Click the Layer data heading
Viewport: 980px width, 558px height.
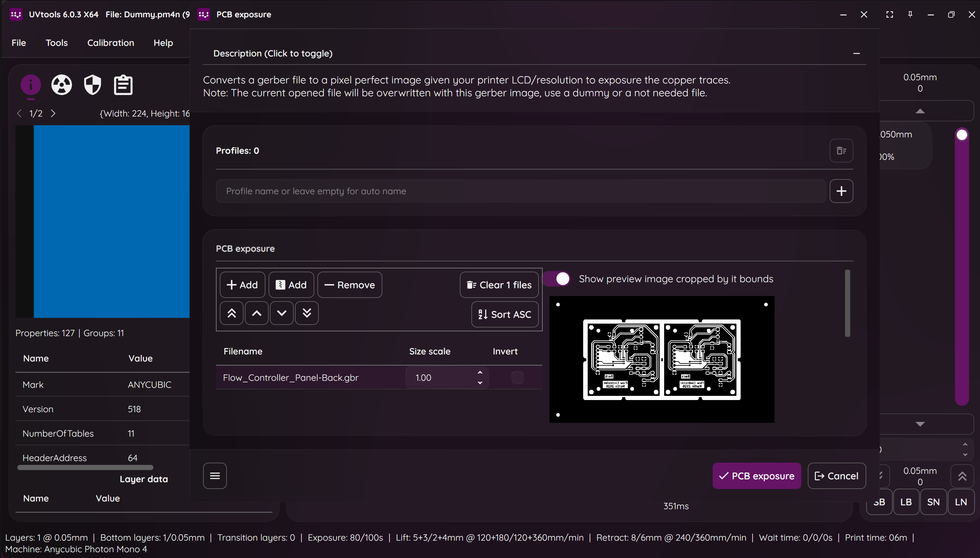(144, 479)
